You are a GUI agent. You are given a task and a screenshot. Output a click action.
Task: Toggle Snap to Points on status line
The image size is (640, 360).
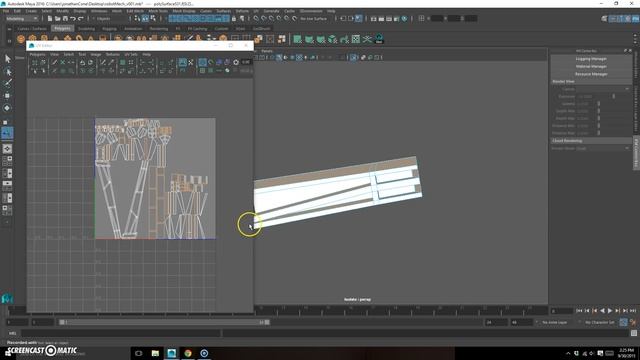coord(271,18)
